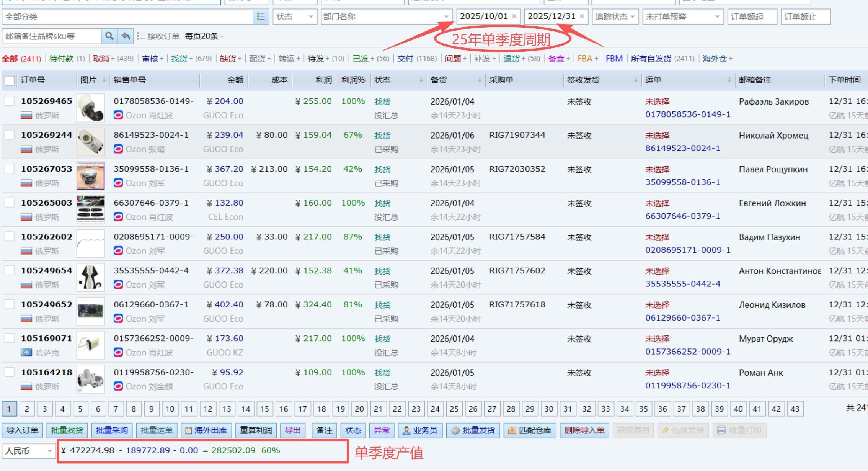Click the 海外出库 clipboard button
Viewport: 868px width, 471px height.
206,430
